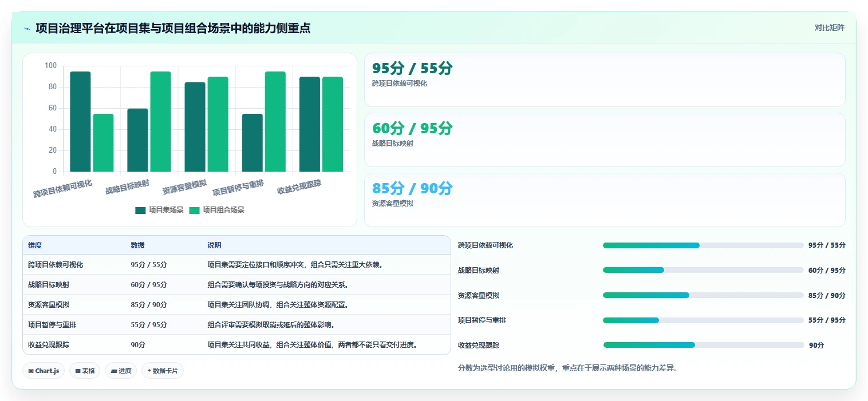The height and width of the screenshot is (401, 868).
Task: Toggle 项目组合场景 legend entry
Action: coord(216,210)
